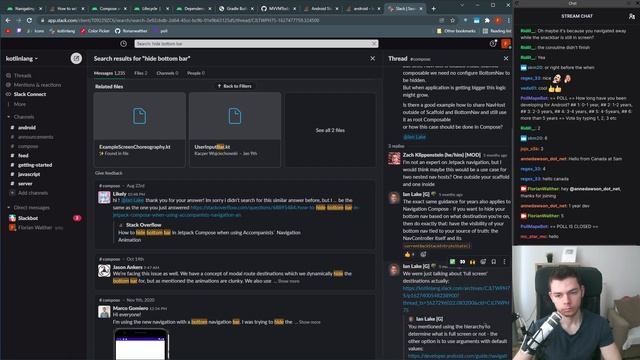Screen dimensions: 640x360
Task: Switch to the MVVMTodo GitHub browser tab
Action: [278, 8]
